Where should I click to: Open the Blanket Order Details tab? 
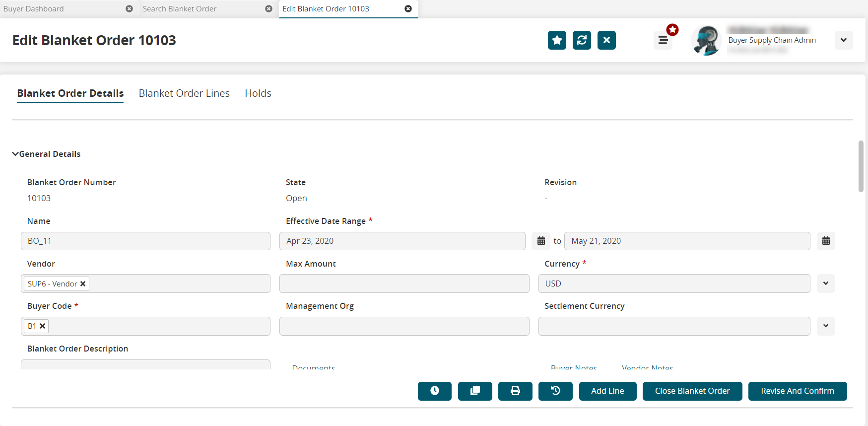(x=70, y=93)
